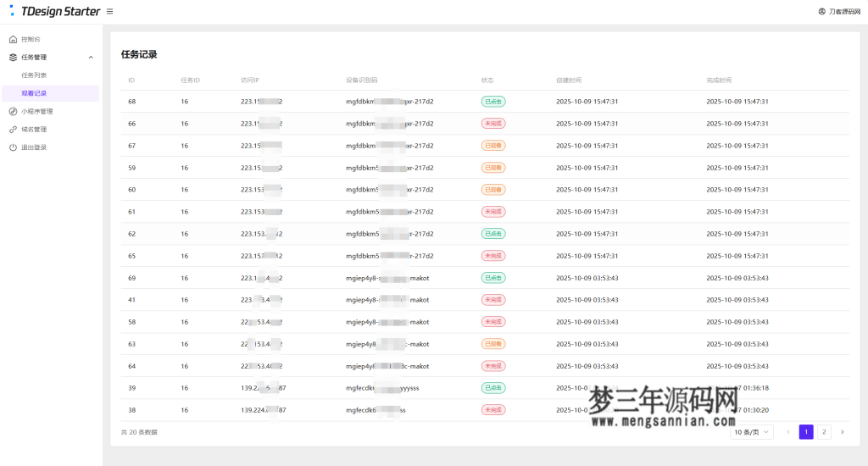Click the 域名管理 link icon
This screenshot has height=466, width=868.
(14, 130)
